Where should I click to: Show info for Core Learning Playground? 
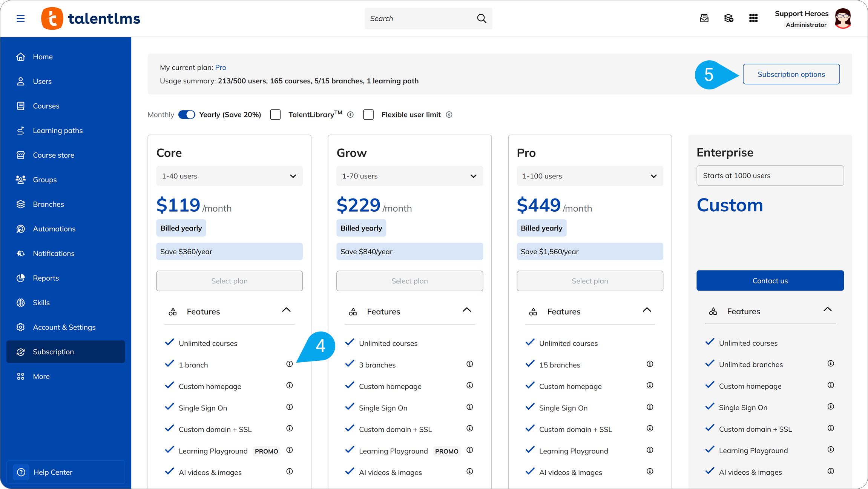tap(290, 450)
